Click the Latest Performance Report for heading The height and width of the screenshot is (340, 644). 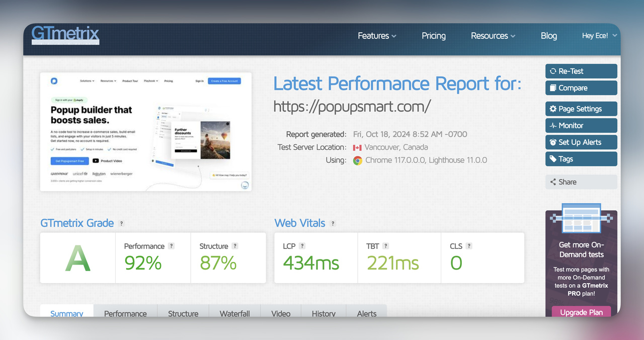coord(397,83)
